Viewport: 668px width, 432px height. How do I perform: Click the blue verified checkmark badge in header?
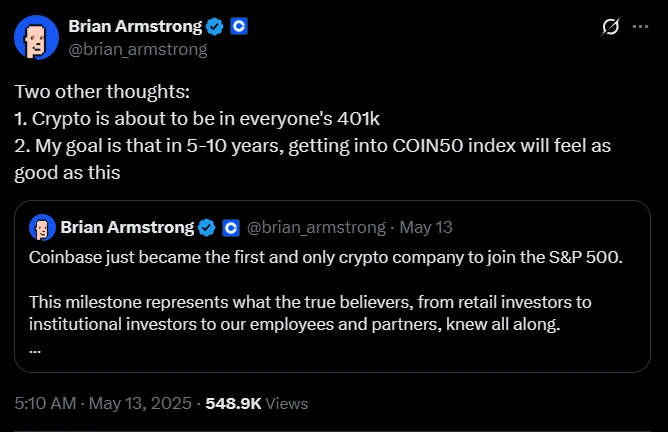[214, 26]
